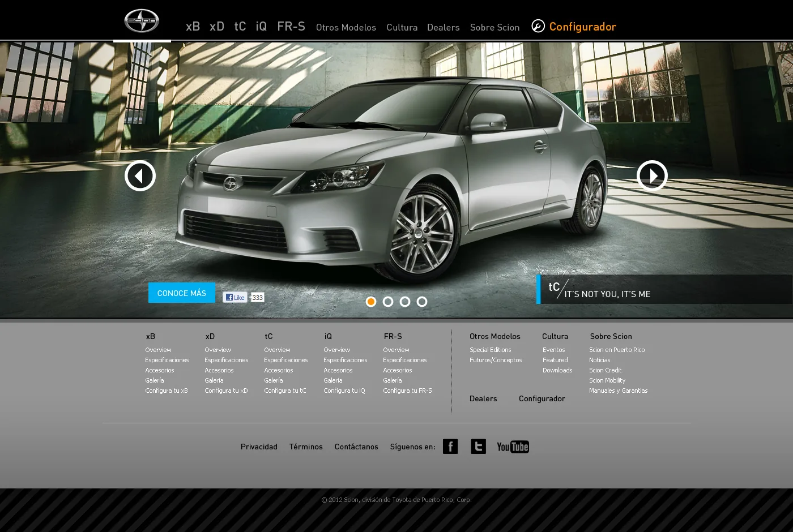Open Términos link in footer

click(306, 447)
